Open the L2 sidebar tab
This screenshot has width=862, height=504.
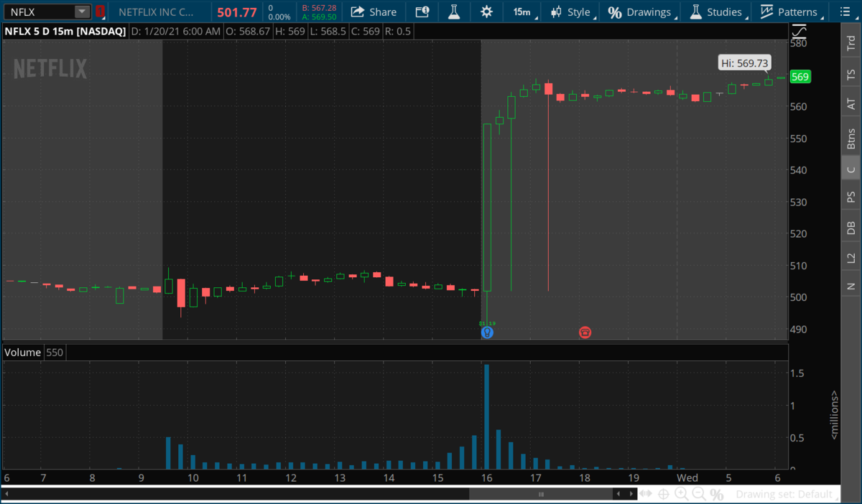[x=851, y=258]
